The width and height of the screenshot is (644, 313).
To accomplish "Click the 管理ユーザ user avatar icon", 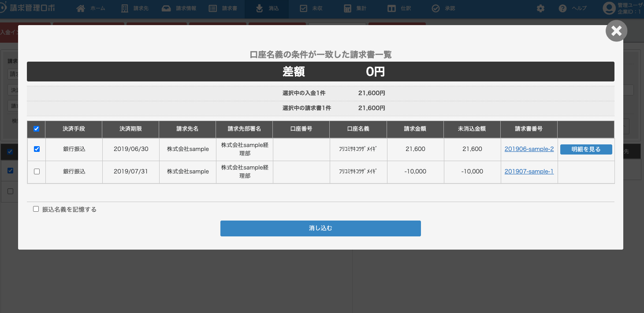I will tap(609, 8).
